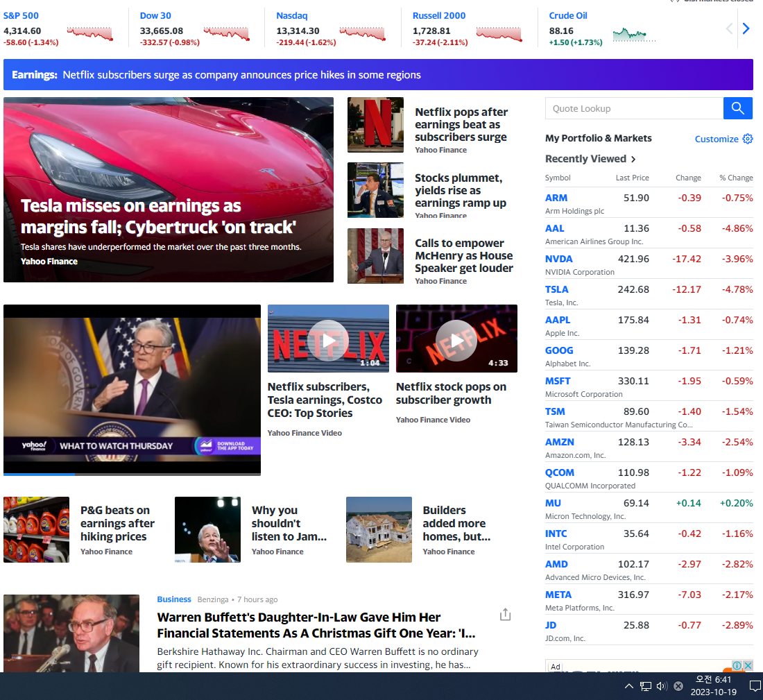The width and height of the screenshot is (763, 700).
Task: Click the Powell 'What to Watch Thursday' video
Action: [132, 389]
